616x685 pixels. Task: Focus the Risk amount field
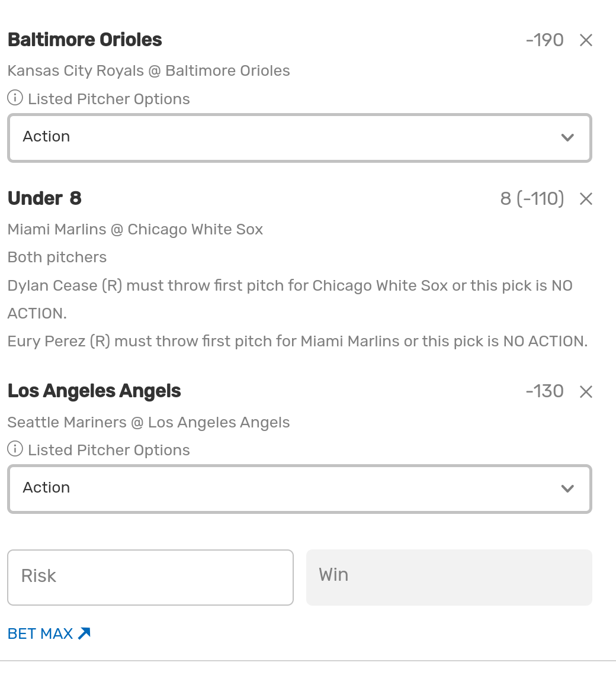[150, 577]
